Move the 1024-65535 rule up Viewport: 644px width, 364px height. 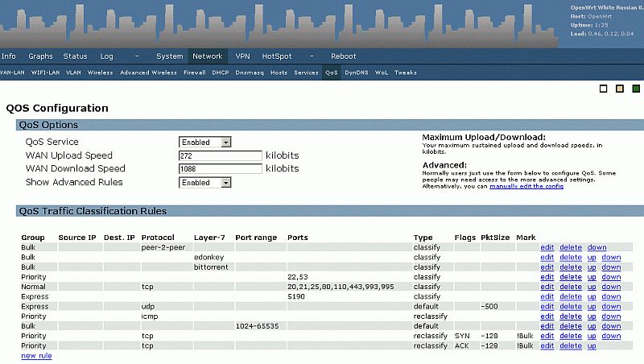[x=592, y=326]
